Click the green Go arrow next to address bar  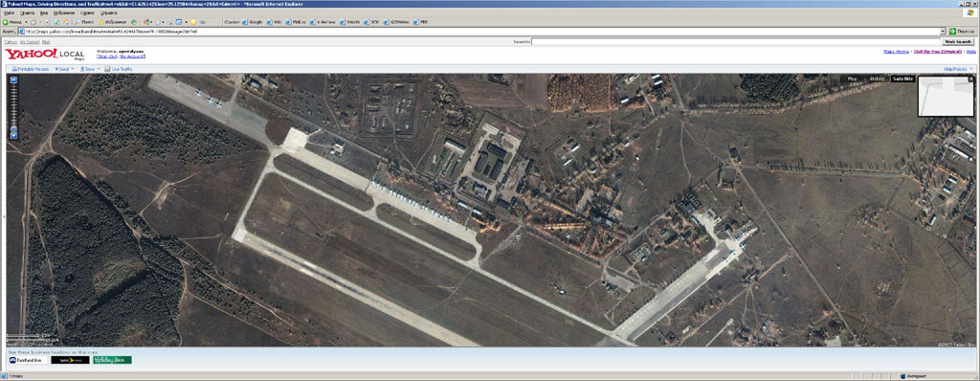[x=952, y=31]
